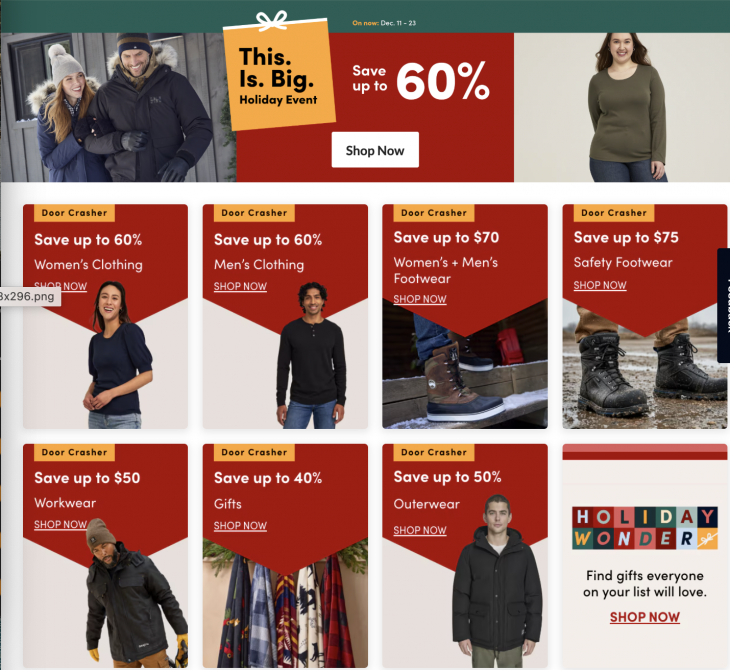Click the couple in winter coats banner image

point(118,107)
